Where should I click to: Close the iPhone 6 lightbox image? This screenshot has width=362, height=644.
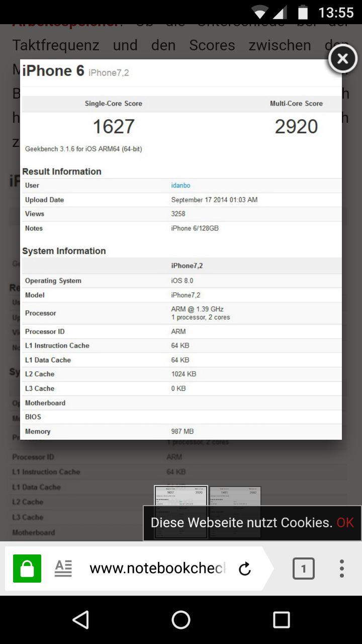[x=342, y=59]
